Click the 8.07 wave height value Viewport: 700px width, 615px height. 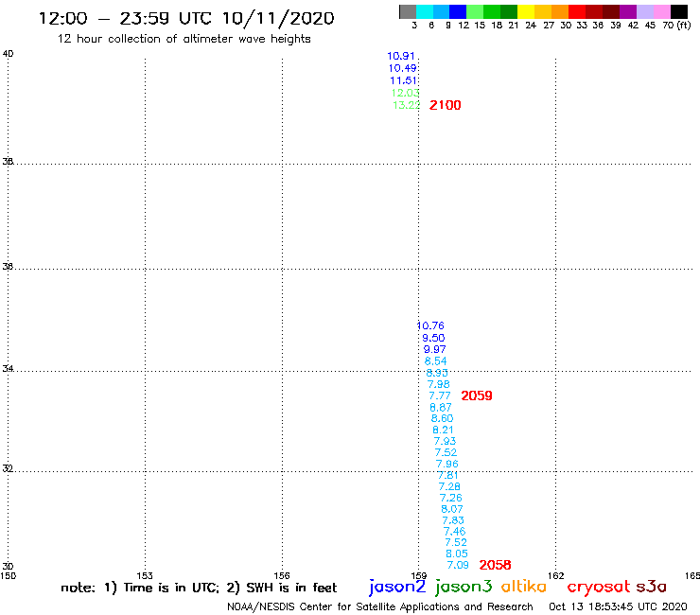click(452, 509)
